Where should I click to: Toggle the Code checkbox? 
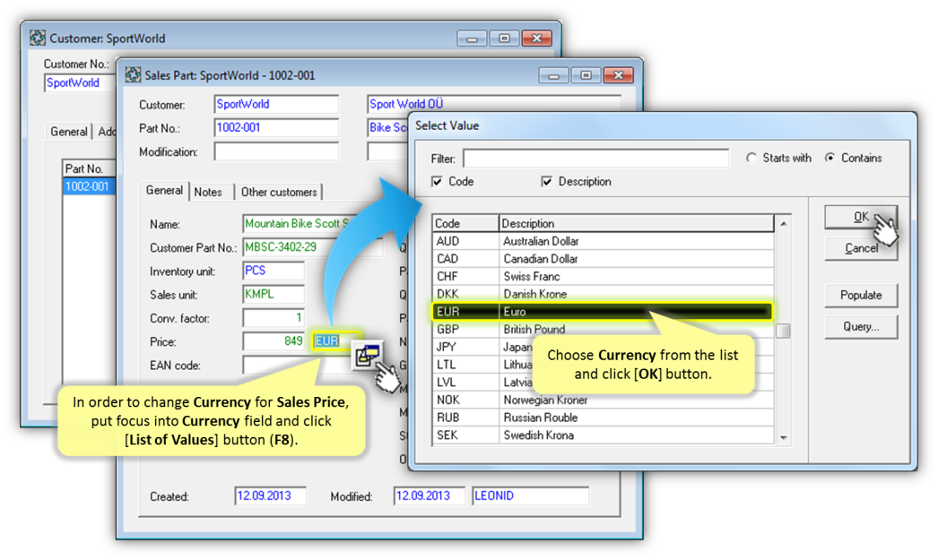[x=438, y=182]
